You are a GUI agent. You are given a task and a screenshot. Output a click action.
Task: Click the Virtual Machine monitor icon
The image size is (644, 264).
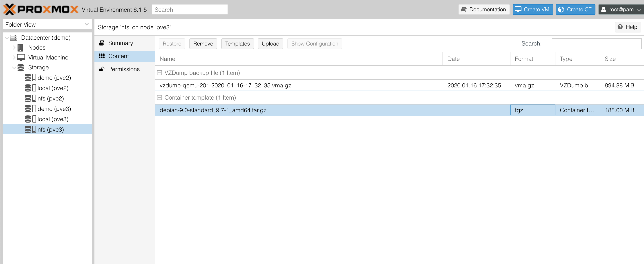point(21,57)
